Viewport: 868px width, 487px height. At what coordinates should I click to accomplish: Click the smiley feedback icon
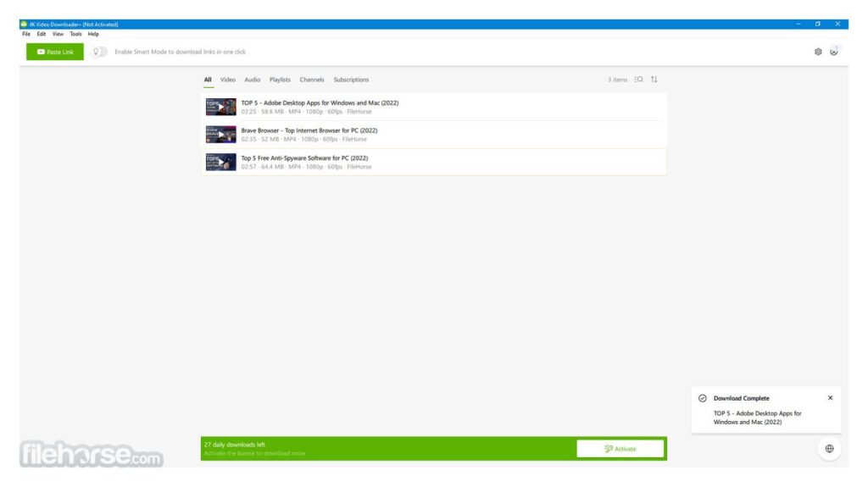pos(834,52)
